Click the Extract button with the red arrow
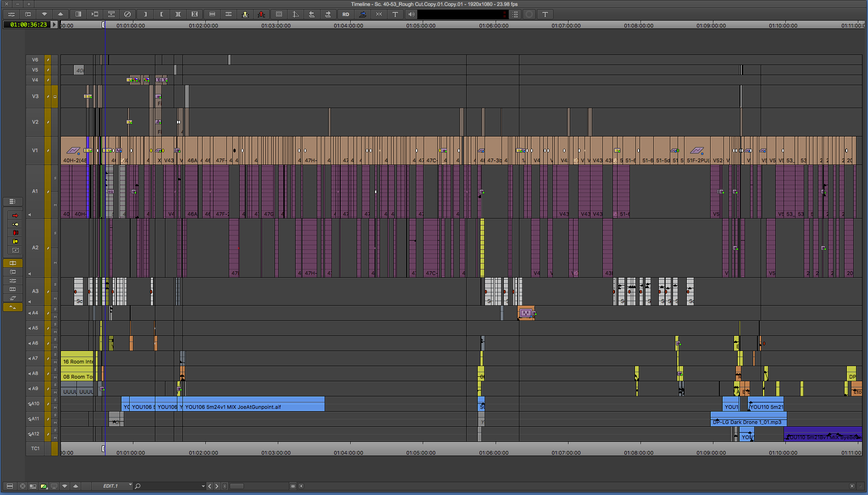 261,14
